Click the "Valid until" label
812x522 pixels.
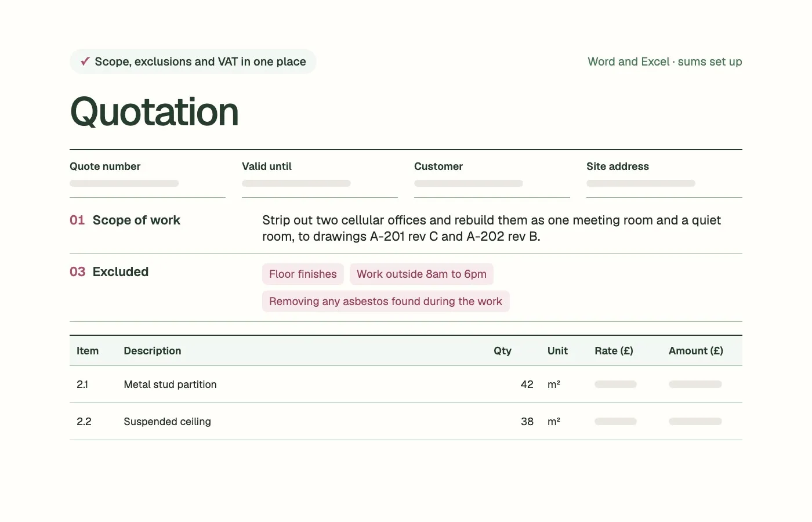[267, 166]
